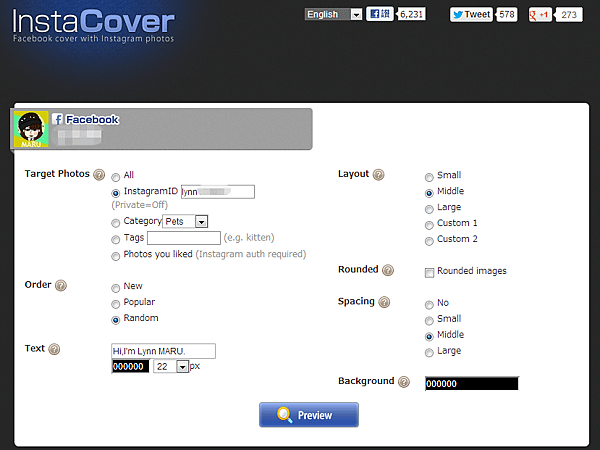Click the Preview button
The height and width of the screenshot is (450, 600).
pos(309,415)
